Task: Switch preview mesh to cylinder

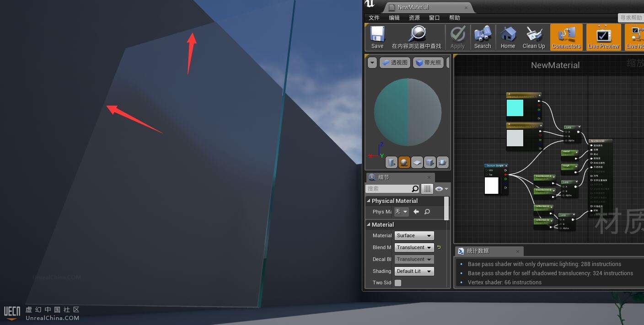Action: (391, 162)
